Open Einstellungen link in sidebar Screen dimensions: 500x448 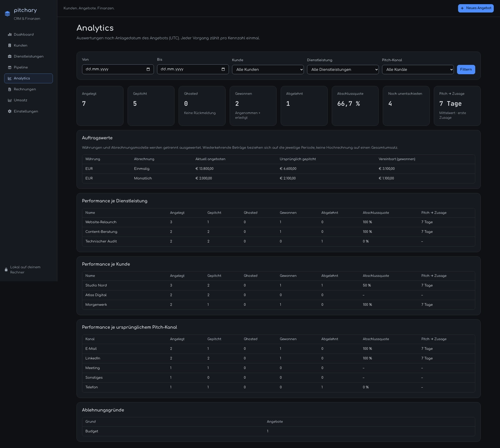(28, 111)
